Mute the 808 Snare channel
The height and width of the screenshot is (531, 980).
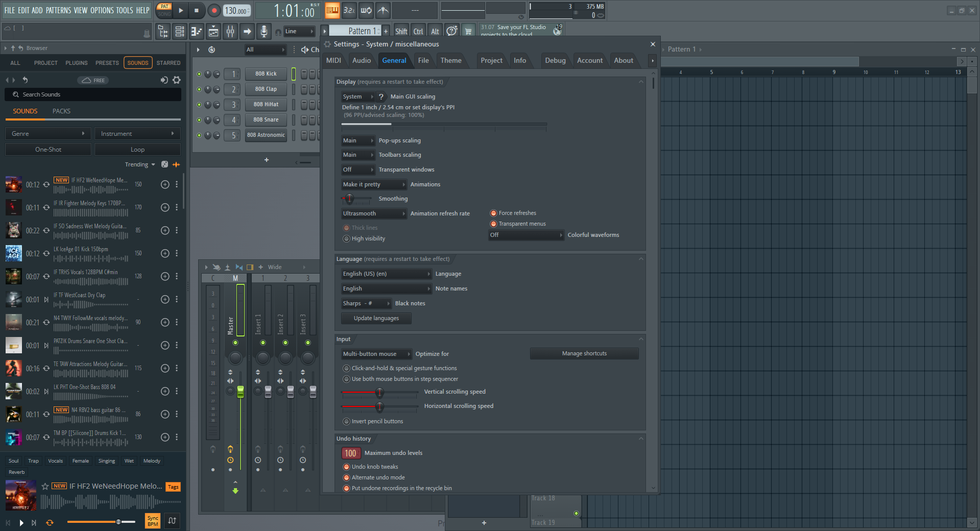point(199,120)
